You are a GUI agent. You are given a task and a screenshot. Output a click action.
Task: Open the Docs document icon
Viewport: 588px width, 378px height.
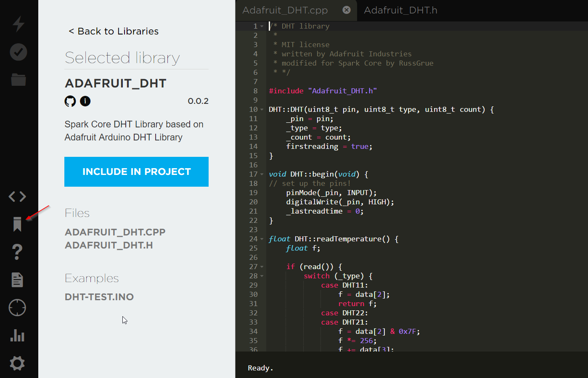[17, 280]
